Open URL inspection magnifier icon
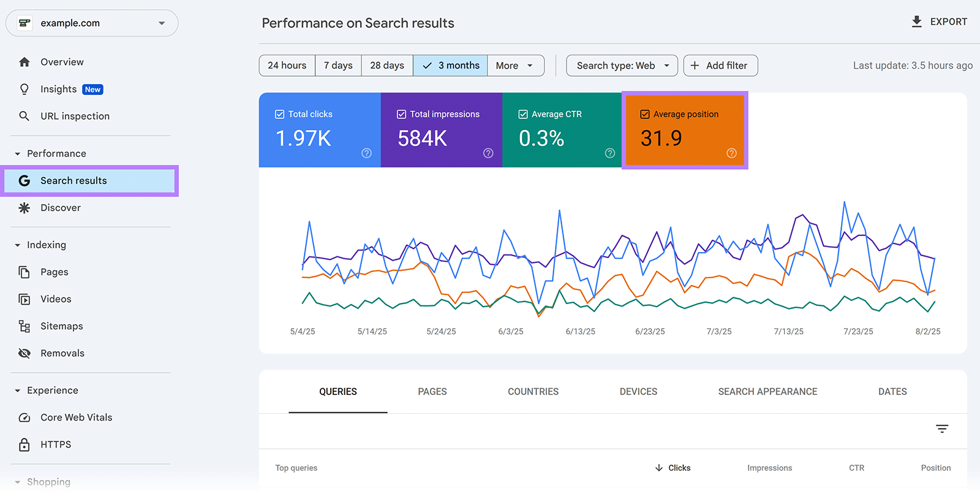Viewport: 980px width, 496px height. 24,116
